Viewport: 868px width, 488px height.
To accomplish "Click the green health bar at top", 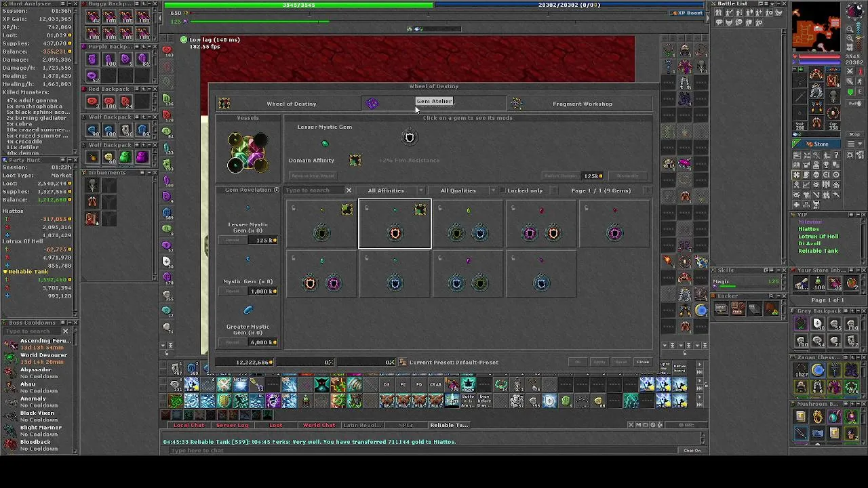I will click(298, 5).
